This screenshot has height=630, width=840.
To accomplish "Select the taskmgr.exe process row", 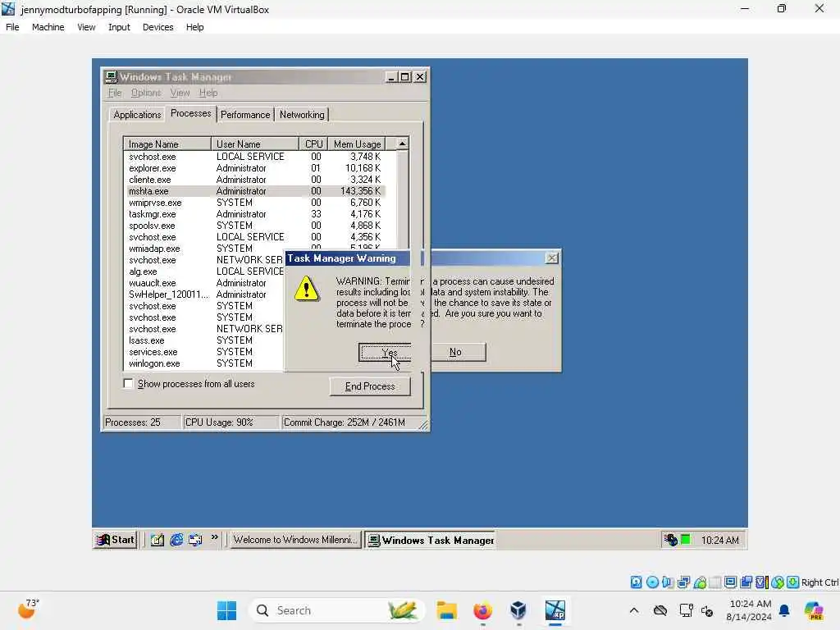I will tap(254, 214).
